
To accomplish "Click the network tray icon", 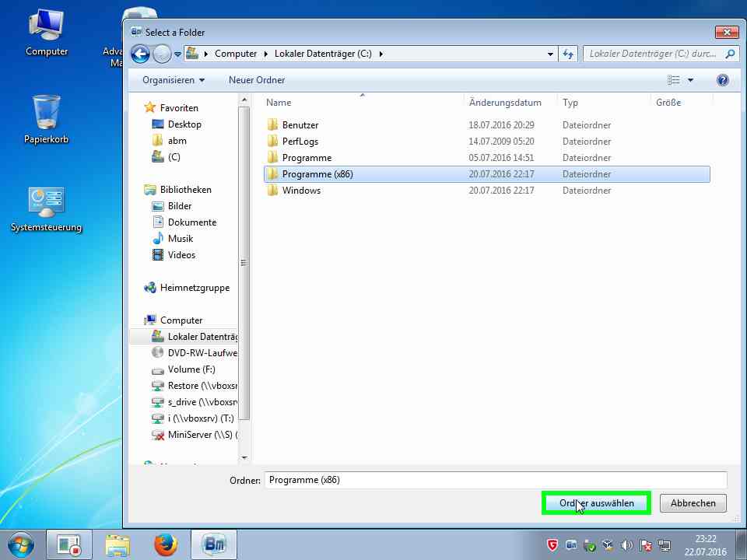I will [664, 545].
